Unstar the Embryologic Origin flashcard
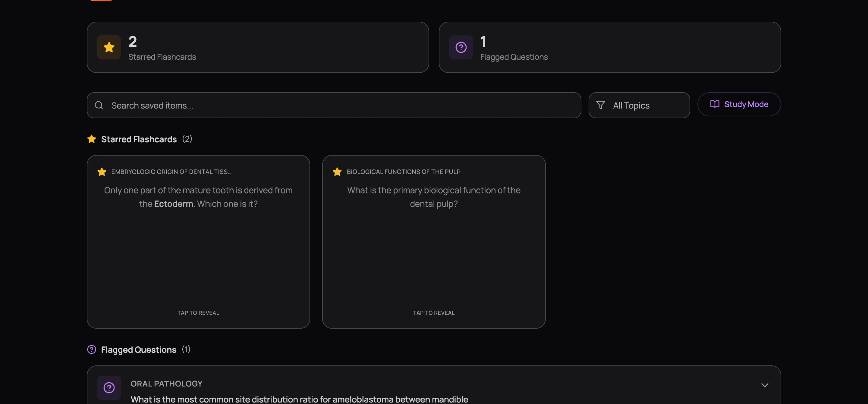This screenshot has width=868, height=404. [x=102, y=172]
